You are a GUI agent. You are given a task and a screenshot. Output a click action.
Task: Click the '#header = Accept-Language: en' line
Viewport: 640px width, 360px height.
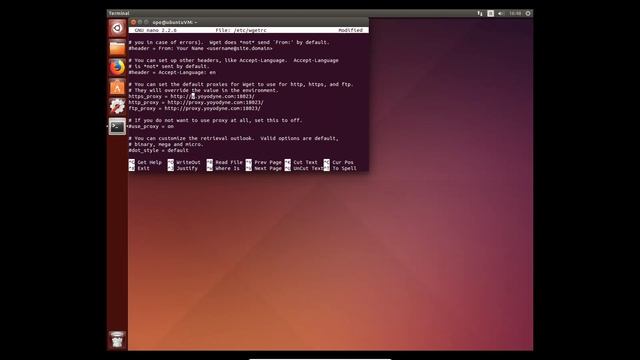(x=172, y=72)
